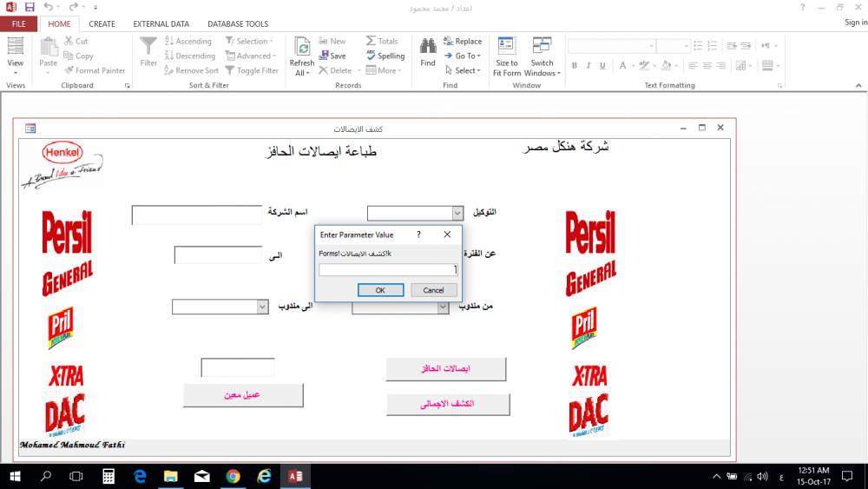The image size is (868, 489).
Task: Open the font size combo box
Action: (x=674, y=45)
